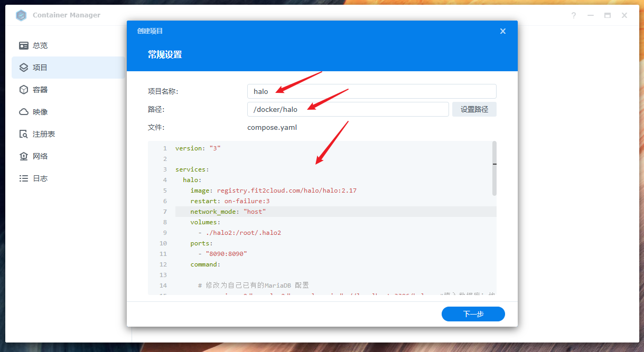Viewport: 644px width, 352px height.
Task: Select the 项目 project layers icon
Action: coord(24,68)
